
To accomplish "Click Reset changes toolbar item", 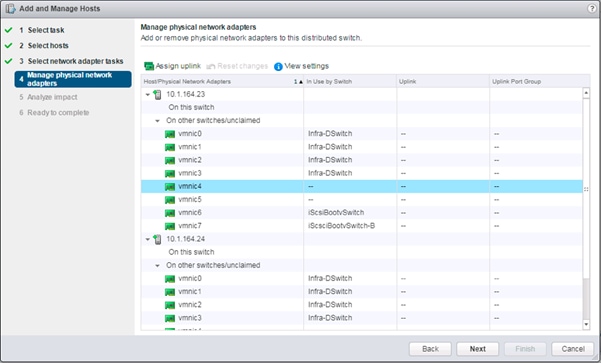I will click(237, 66).
